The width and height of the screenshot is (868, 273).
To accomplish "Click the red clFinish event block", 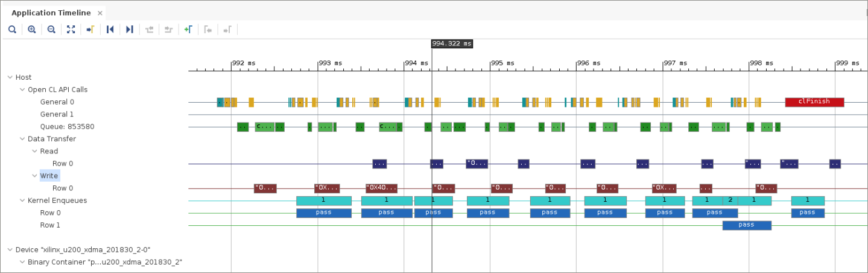I will point(814,101).
